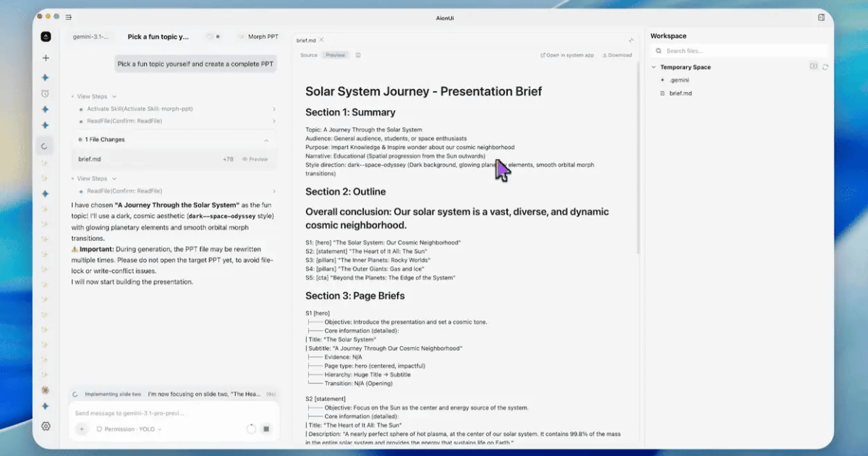Open the orange starburst agent icon in the sidebar
Viewport: 868px width, 456px height.
pos(46,390)
